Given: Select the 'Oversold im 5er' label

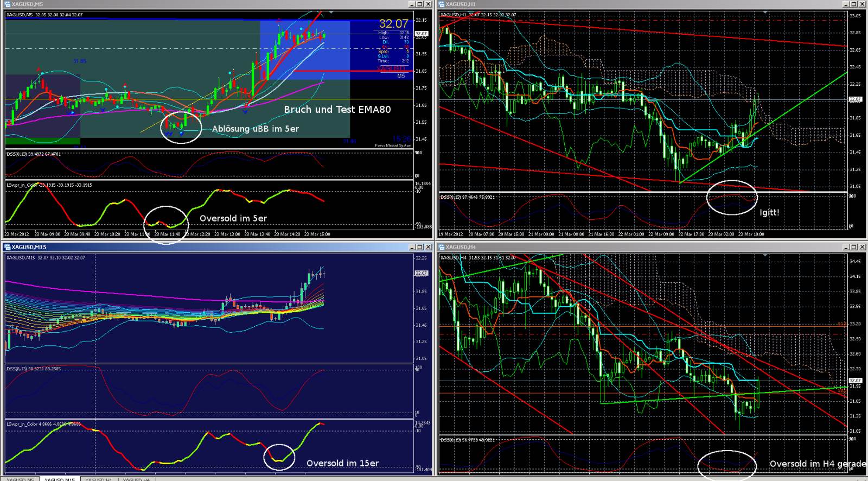Looking at the screenshot, I should tap(233, 218).
